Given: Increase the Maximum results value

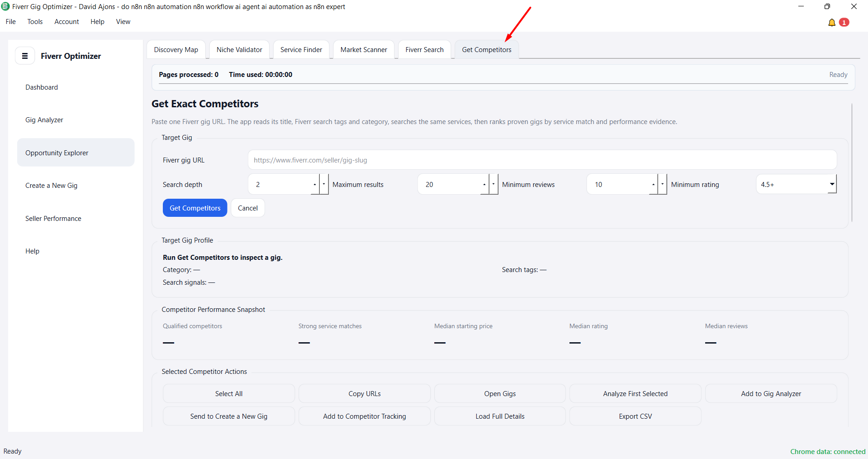Looking at the screenshot, I should click(484, 184).
